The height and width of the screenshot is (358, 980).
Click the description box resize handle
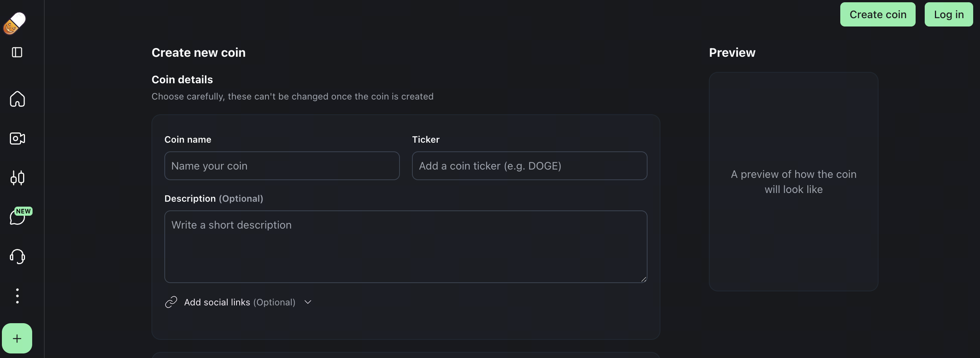[x=643, y=279]
